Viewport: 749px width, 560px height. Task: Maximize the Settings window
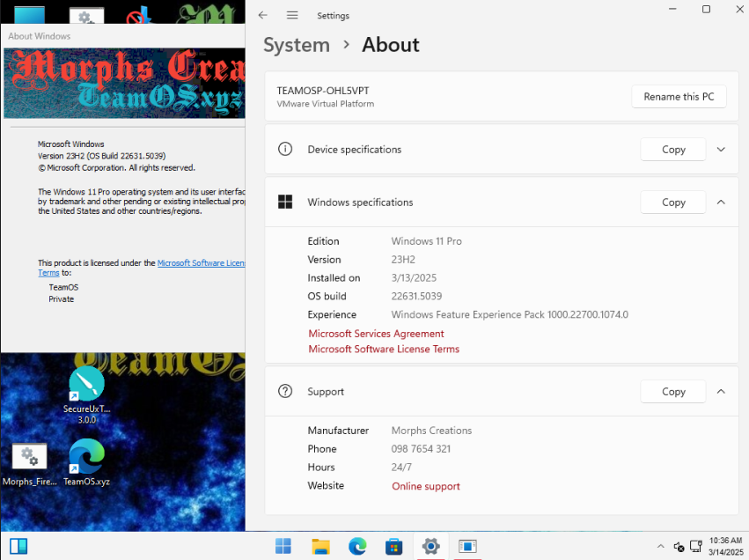(706, 9)
